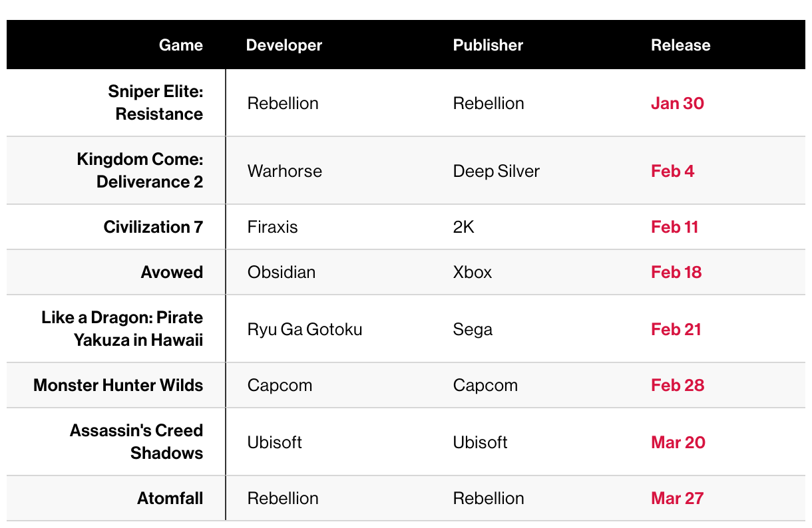Click the Warhorse developer cell

click(x=284, y=171)
